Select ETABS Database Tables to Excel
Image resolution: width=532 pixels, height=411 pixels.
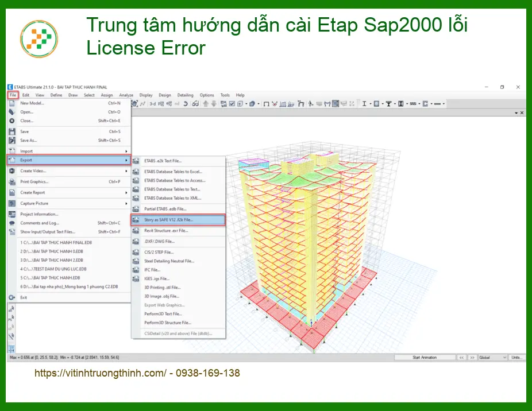point(178,172)
